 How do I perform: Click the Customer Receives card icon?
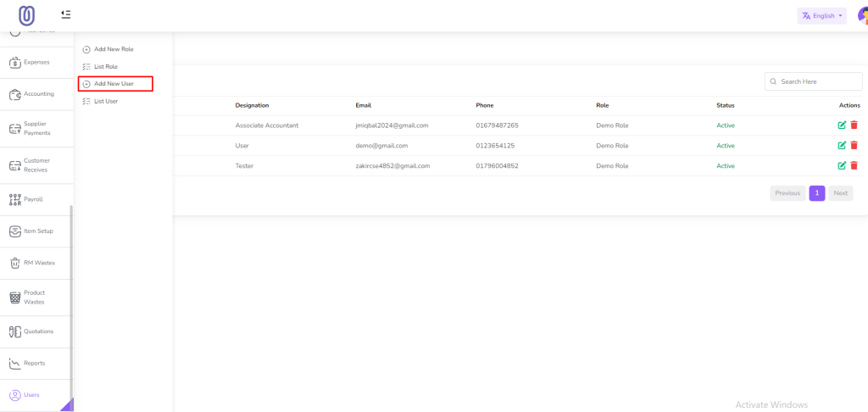(x=15, y=165)
